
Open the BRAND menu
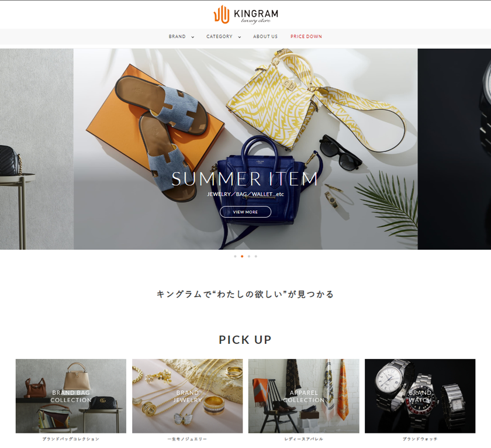[x=177, y=37]
